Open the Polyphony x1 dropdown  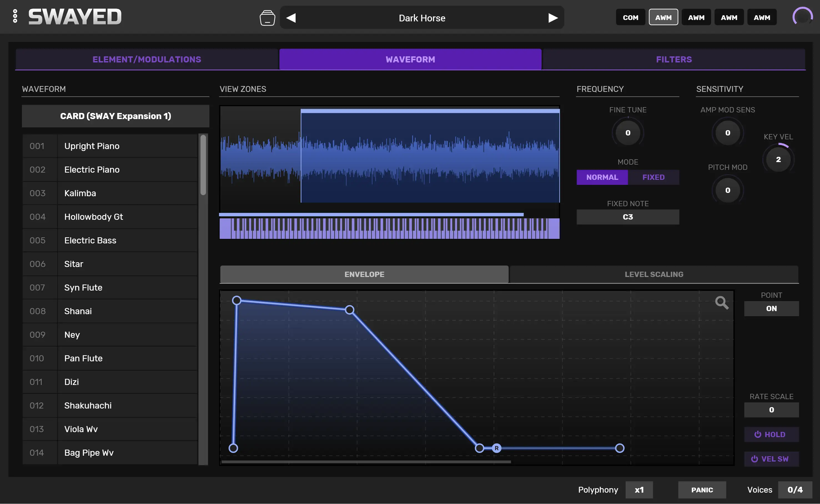point(639,490)
